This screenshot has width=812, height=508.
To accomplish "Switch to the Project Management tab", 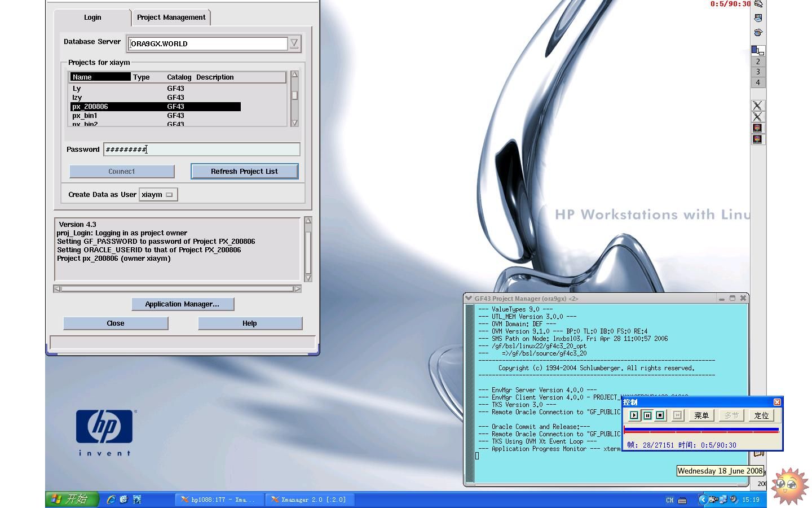I will [x=171, y=17].
